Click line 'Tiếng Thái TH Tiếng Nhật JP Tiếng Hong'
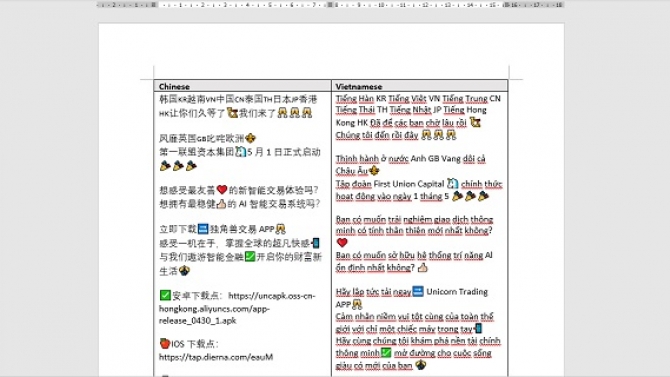The width and height of the screenshot is (670, 377). [x=411, y=110]
